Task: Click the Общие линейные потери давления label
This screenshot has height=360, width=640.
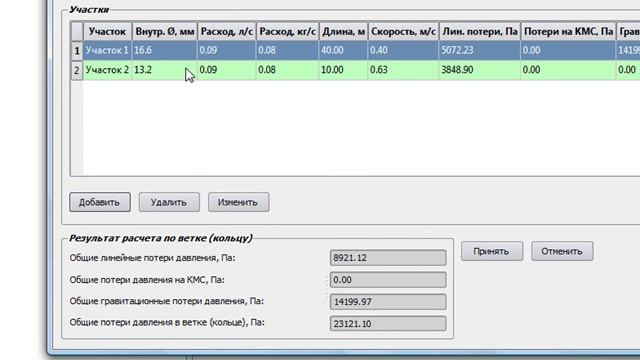Action: 152,258
